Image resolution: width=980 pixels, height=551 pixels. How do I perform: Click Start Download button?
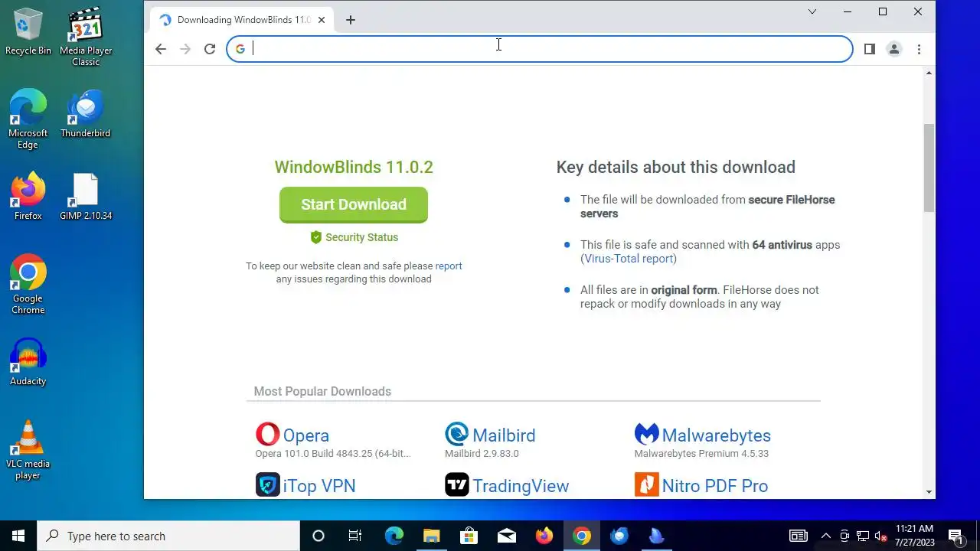pyautogui.click(x=354, y=204)
